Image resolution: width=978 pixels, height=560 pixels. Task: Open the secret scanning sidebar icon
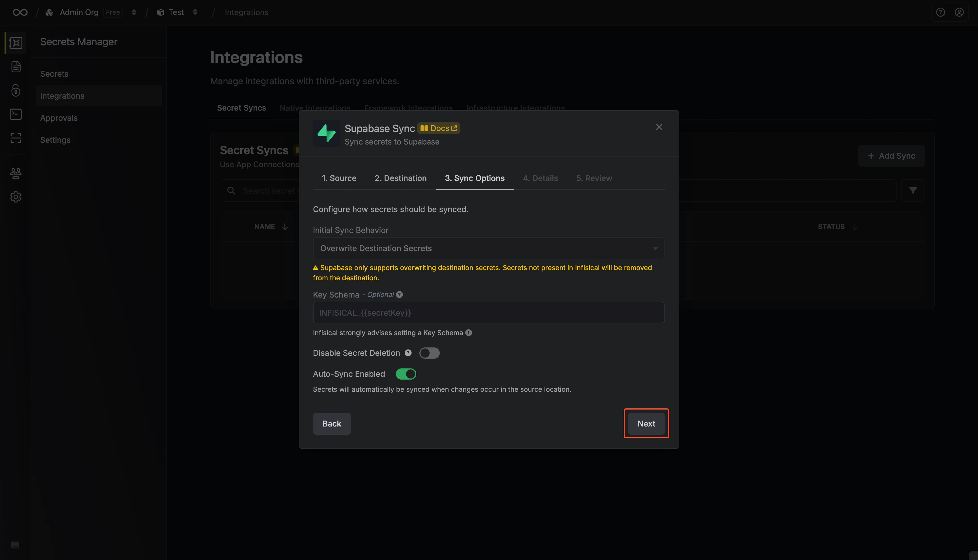click(x=16, y=138)
